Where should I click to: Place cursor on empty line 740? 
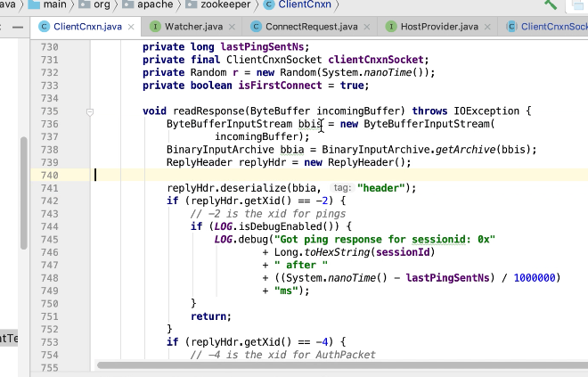pos(308,176)
